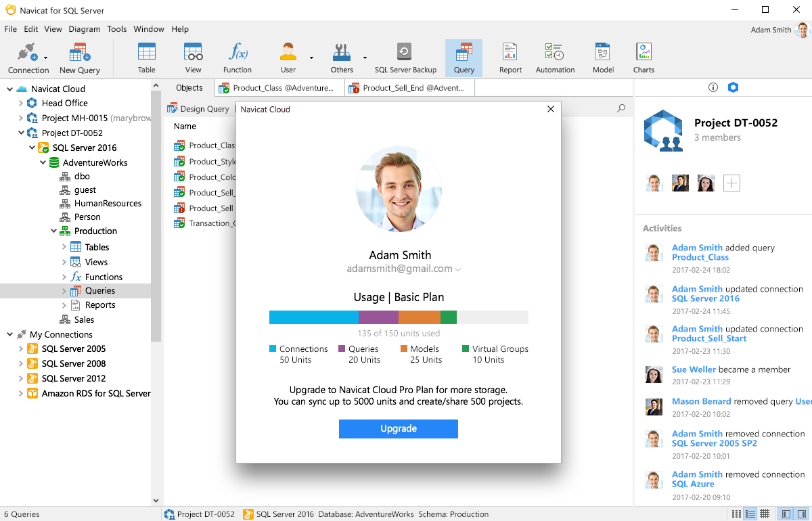Expand the Tables node

click(64, 247)
